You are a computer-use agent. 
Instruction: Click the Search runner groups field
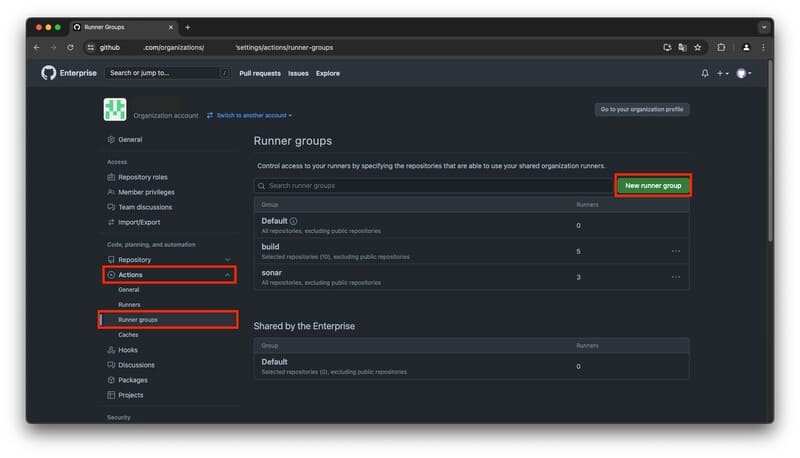click(x=430, y=186)
